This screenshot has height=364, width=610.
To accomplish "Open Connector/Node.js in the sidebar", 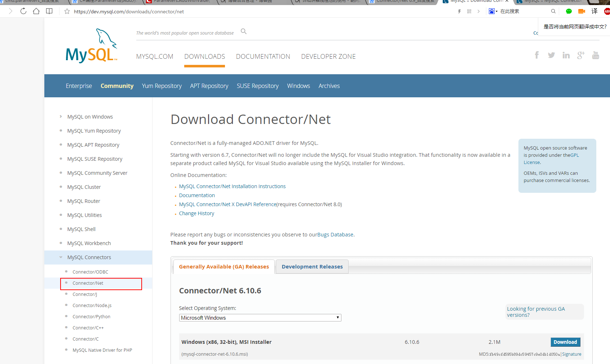I will [92, 305].
